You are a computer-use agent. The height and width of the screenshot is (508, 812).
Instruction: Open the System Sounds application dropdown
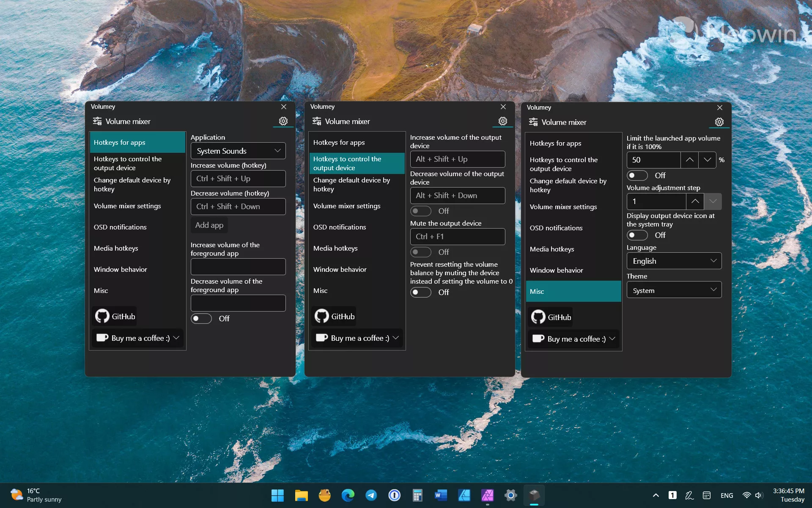click(238, 151)
